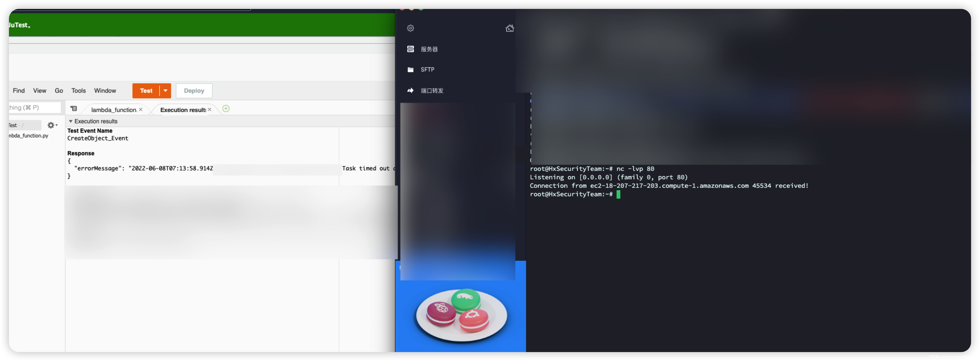The width and height of the screenshot is (980, 361).
Task: Add a new editor tab with plus icon
Action: click(x=226, y=109)
